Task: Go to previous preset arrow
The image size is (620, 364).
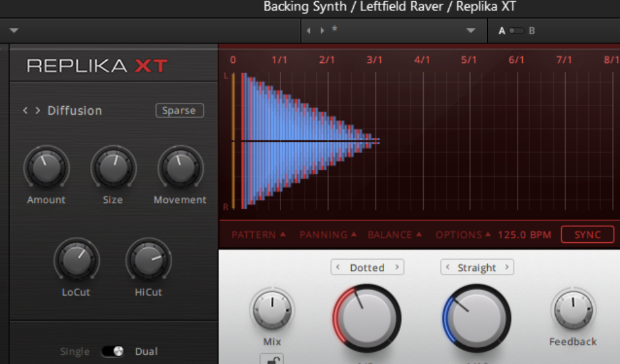Action: [309, 30]
